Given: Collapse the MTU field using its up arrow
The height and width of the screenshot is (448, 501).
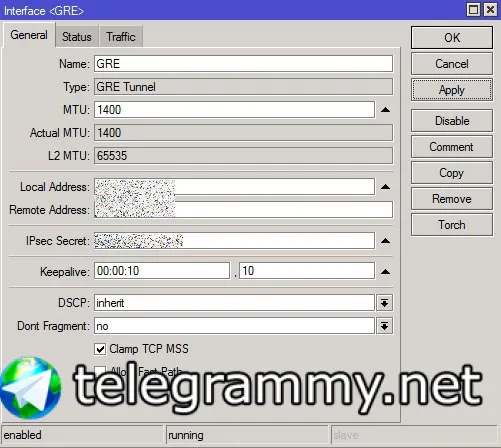Looking at the screenshot, I should point(385,110).
